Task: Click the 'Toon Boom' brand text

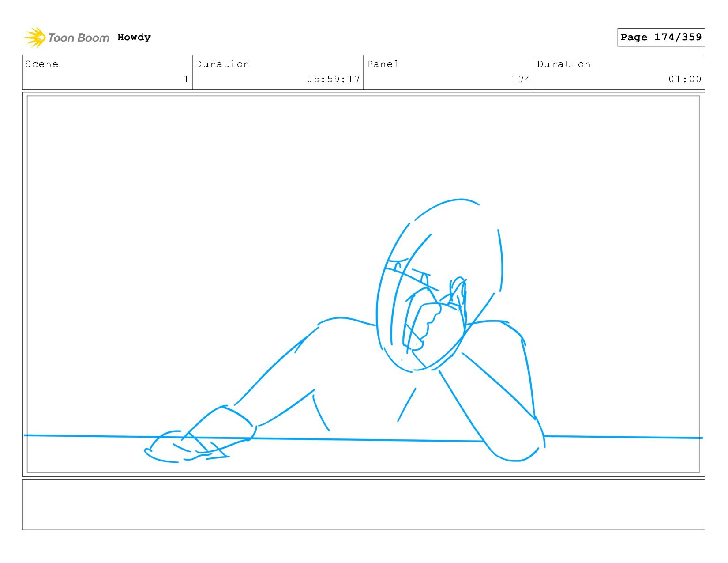Action: (x=79, y=38)
